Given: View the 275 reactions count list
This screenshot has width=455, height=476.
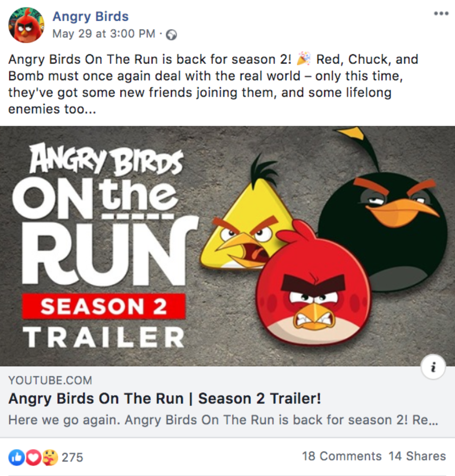Looking at the screenshot, I should (72, 457).
